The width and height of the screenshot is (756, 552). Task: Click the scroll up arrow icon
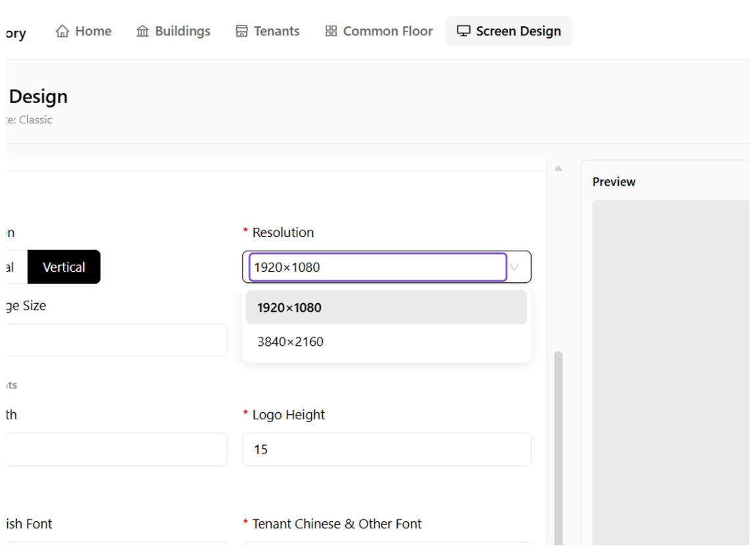click(x=558, y=169)
